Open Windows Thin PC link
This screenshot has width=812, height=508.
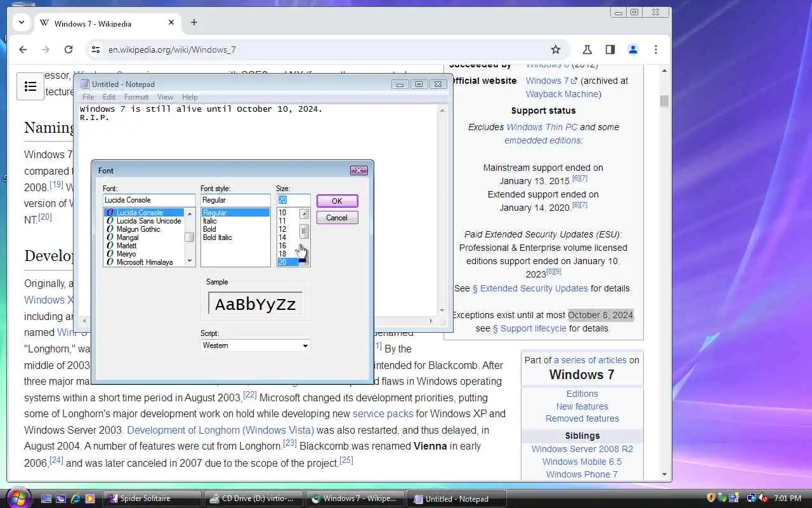(542, 127)
